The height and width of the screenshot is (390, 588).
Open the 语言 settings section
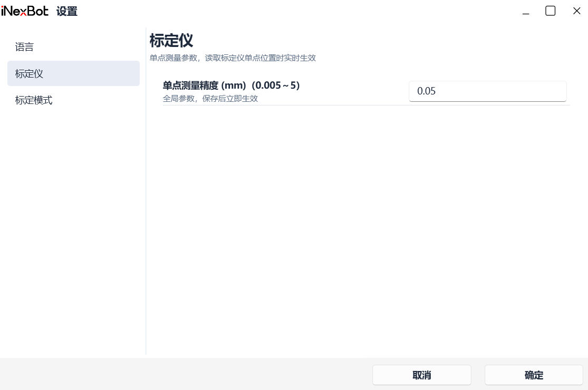click(x=73, y=47)
